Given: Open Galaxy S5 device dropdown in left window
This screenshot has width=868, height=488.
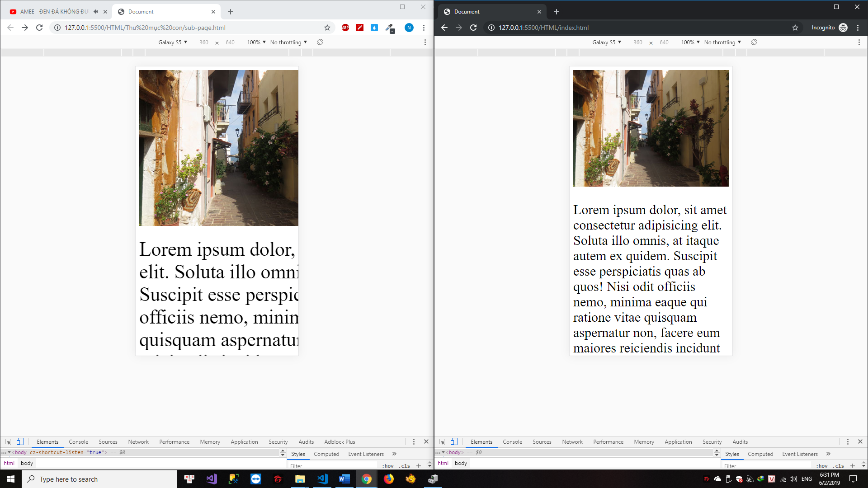Looking at the screenshot, I should 173,42.
